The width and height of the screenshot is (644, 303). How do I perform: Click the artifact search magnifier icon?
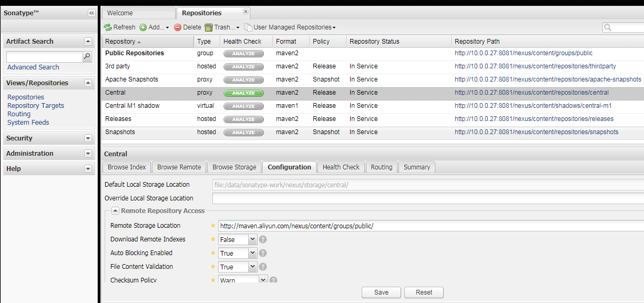pos(87,56)
